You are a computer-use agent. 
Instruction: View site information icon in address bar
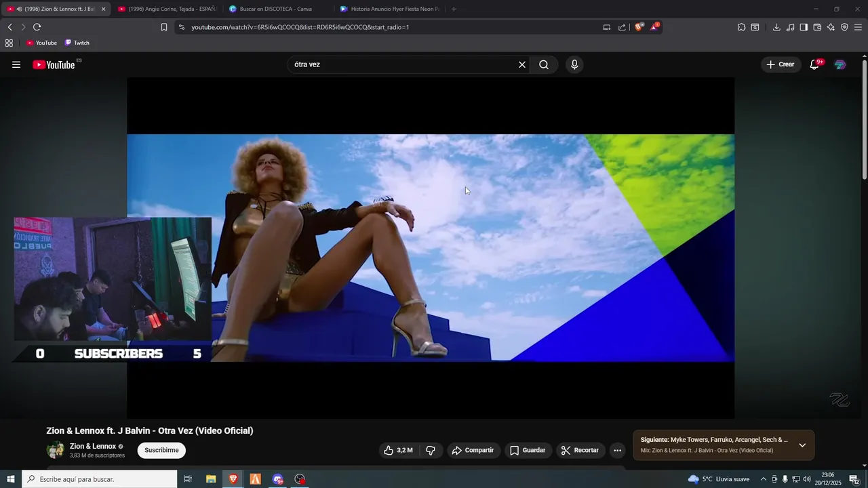181,27
